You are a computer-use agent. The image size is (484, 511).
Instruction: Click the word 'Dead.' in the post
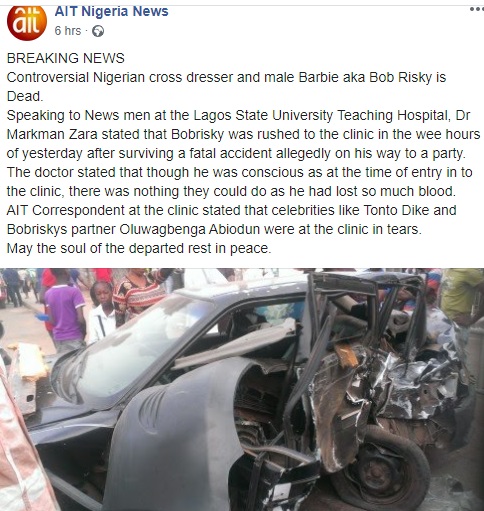click(x=25, y=96)
